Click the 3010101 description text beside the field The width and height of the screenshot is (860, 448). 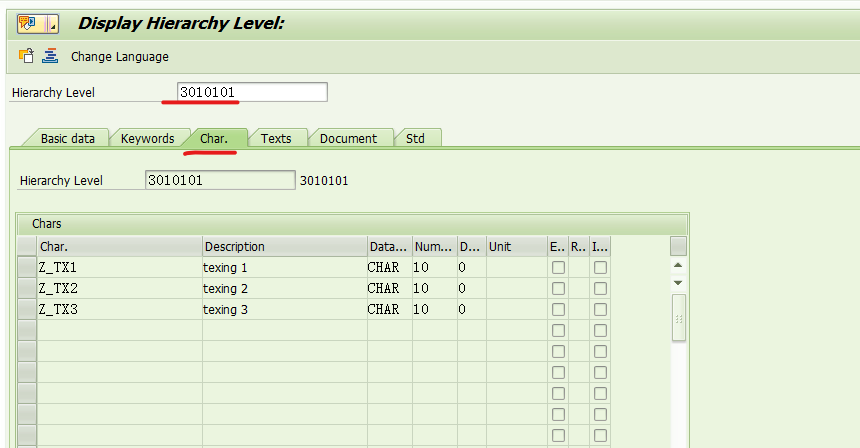tap(324, 180)
